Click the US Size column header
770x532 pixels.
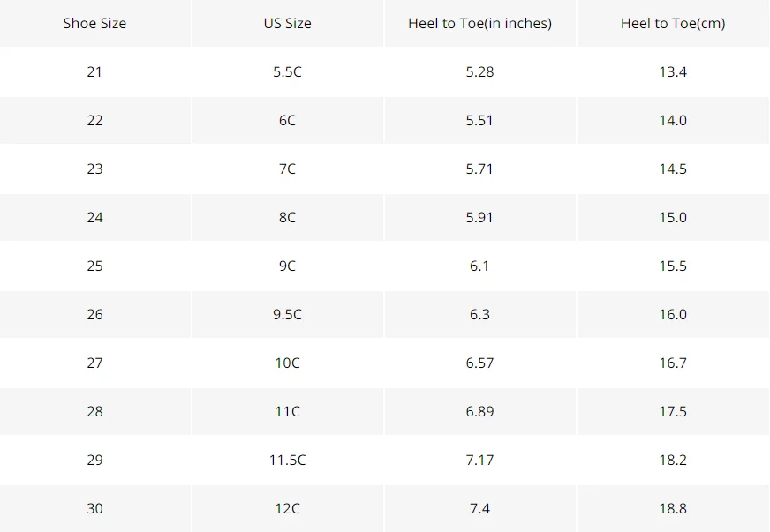click(287, 23)
